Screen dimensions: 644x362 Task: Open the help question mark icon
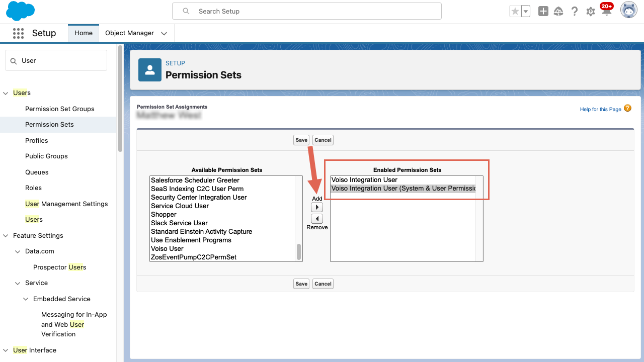[575, 11]
